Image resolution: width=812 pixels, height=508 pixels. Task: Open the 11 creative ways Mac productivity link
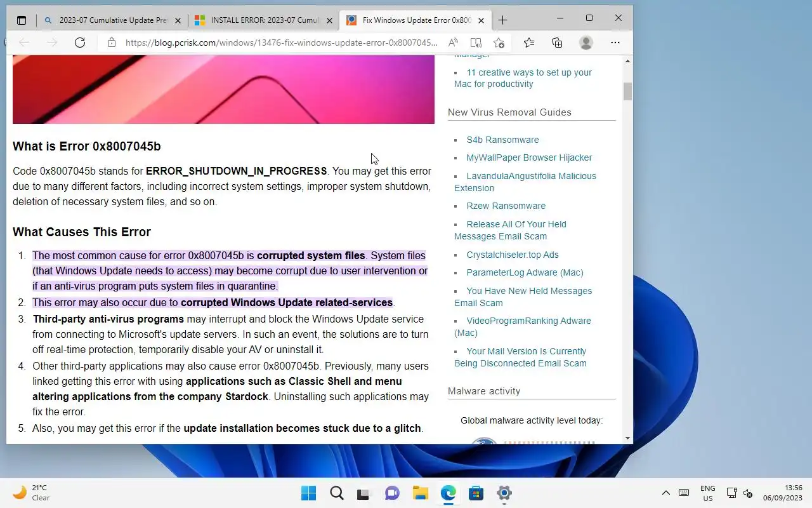click(x=523, y=78)
